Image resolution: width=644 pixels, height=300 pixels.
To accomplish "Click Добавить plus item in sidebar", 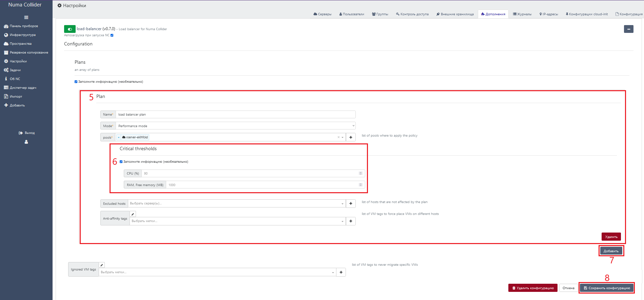I will point(14,105).
